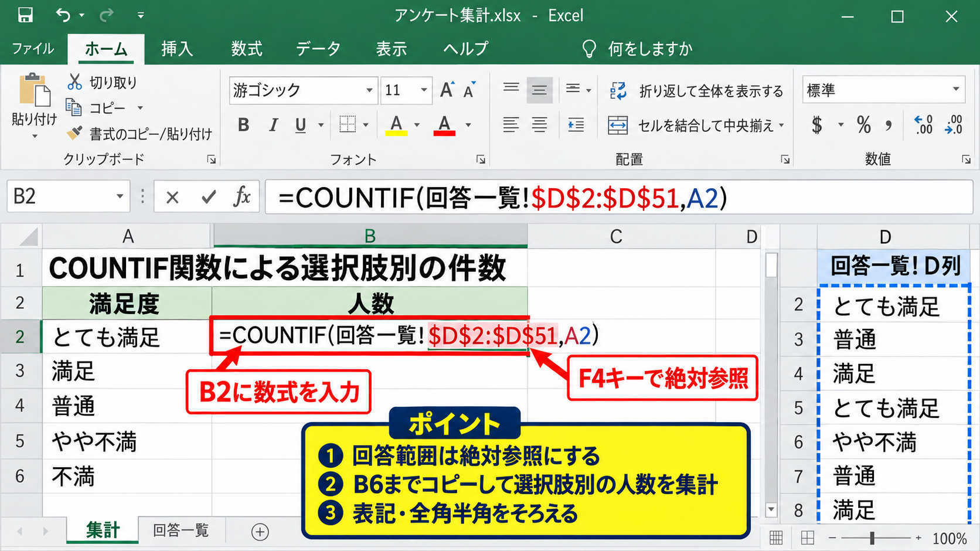The height and width of the screenshot is (551, 980).
Task: Click Format Painter (書式のコピー/貼り付け)
Action: tap(139, 134)
